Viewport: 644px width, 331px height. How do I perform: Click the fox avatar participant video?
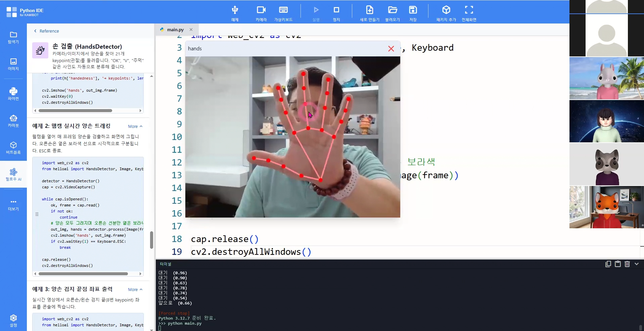606,207
